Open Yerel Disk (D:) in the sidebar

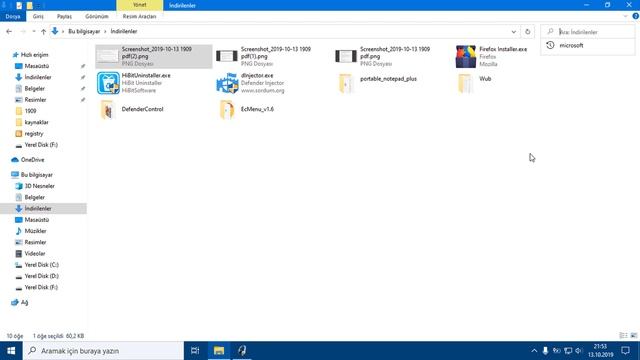[x=42, y=276]
